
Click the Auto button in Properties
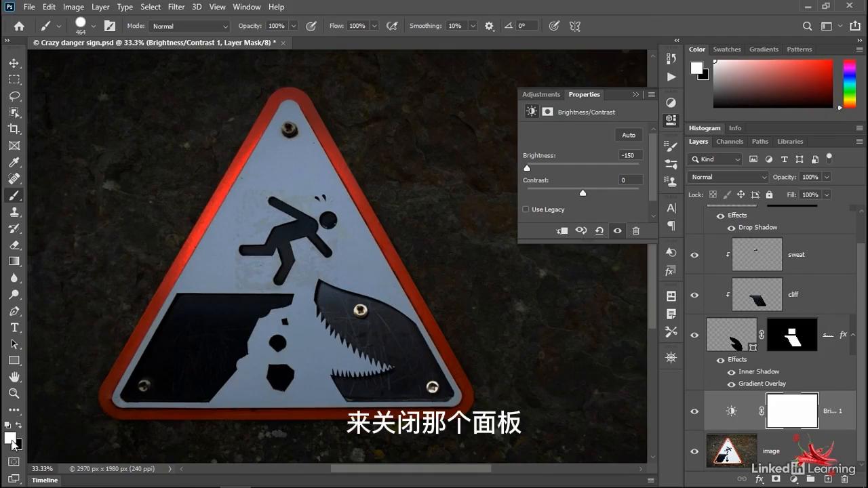[628, 135]
